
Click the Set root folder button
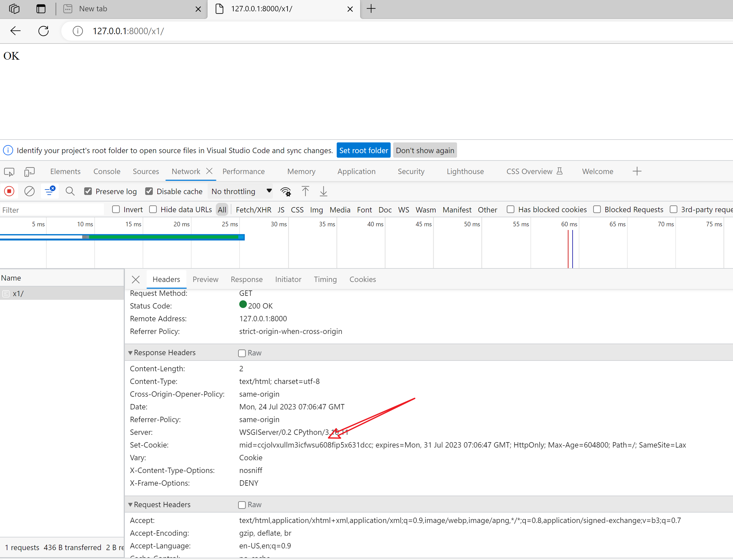pos(363,150)
